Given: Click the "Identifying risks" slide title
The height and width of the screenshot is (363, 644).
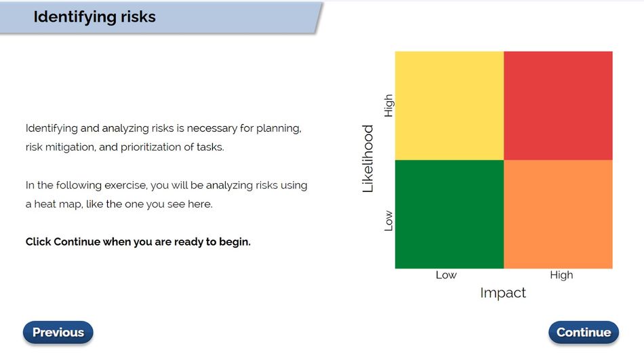Looking at the screenshot, I should pos(94,17).
